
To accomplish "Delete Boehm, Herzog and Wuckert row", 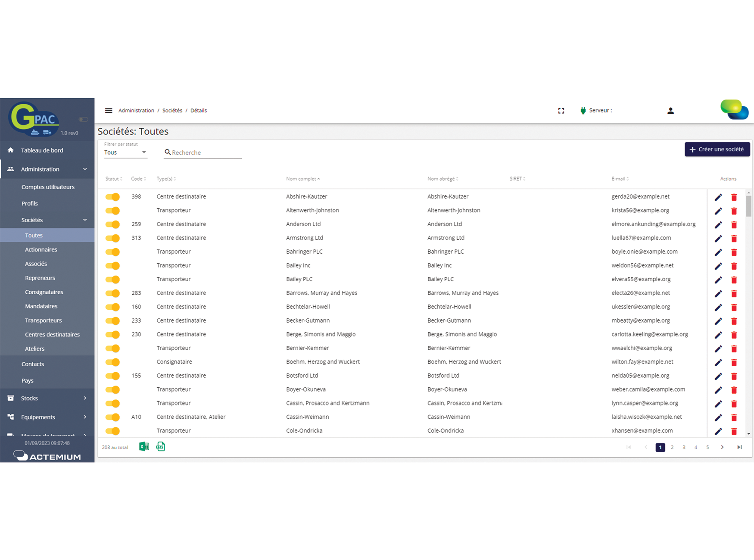I will (734, 363).
